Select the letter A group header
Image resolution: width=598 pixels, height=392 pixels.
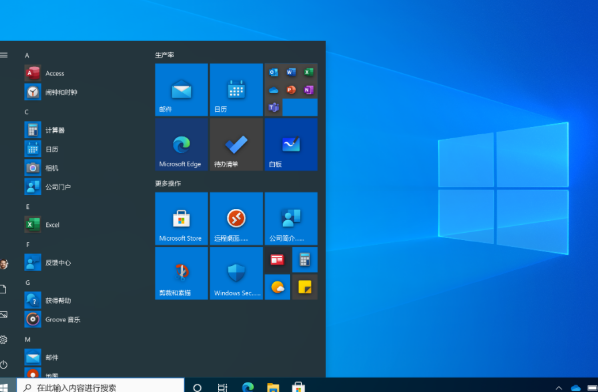[x=27, y=55]
